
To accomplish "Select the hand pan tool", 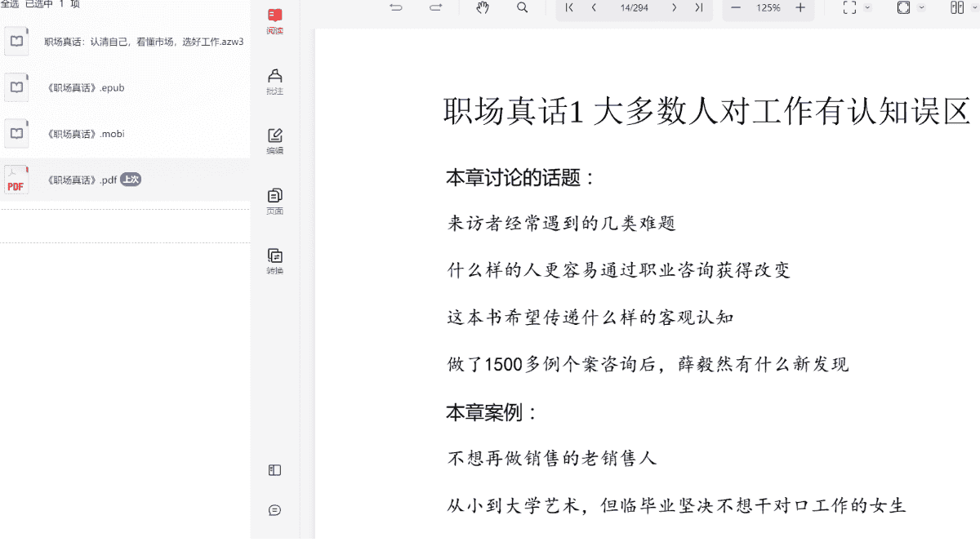I will point(483,8).
